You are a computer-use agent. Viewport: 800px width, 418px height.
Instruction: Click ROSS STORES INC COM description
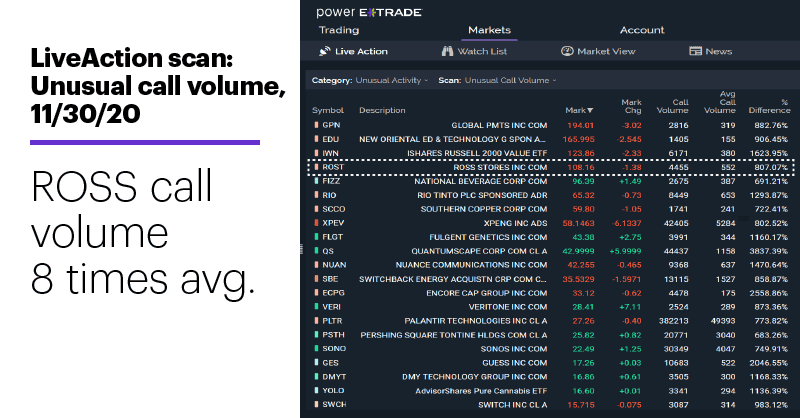pos(500,167)
